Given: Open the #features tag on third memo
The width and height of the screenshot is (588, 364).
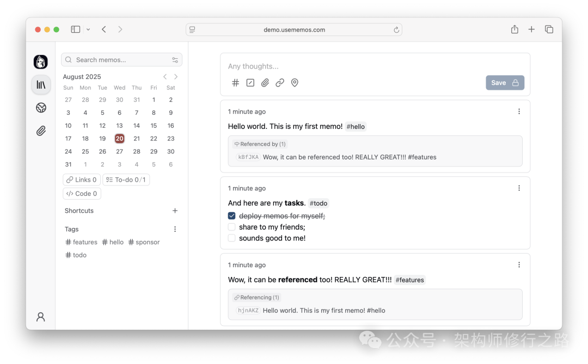Looking at the screenshot, I should click(409, 280).
